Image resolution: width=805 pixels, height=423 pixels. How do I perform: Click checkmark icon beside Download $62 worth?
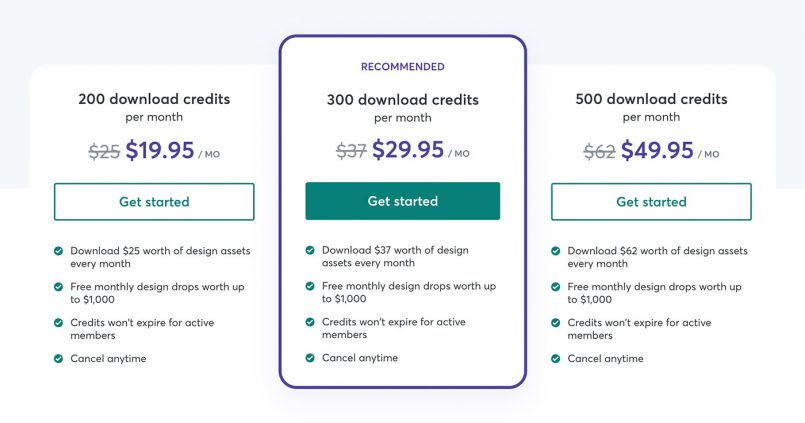(555, 251)
